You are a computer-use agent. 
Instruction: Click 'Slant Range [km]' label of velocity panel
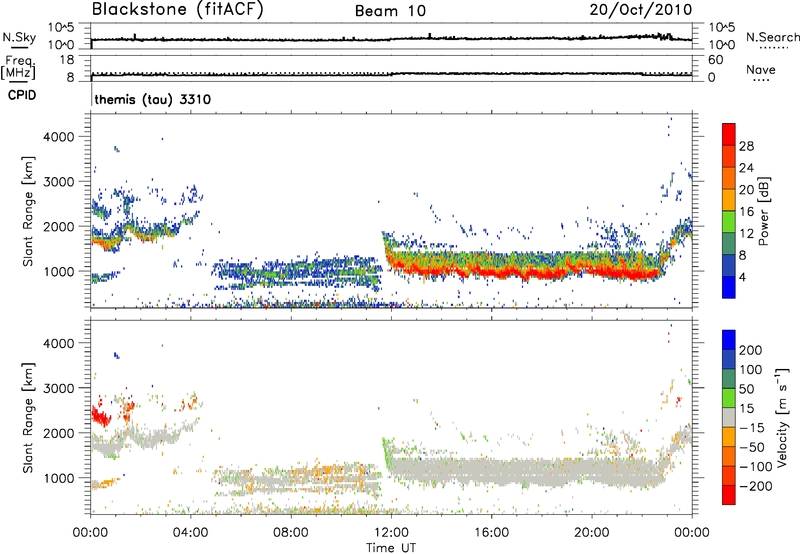[29, 417]
